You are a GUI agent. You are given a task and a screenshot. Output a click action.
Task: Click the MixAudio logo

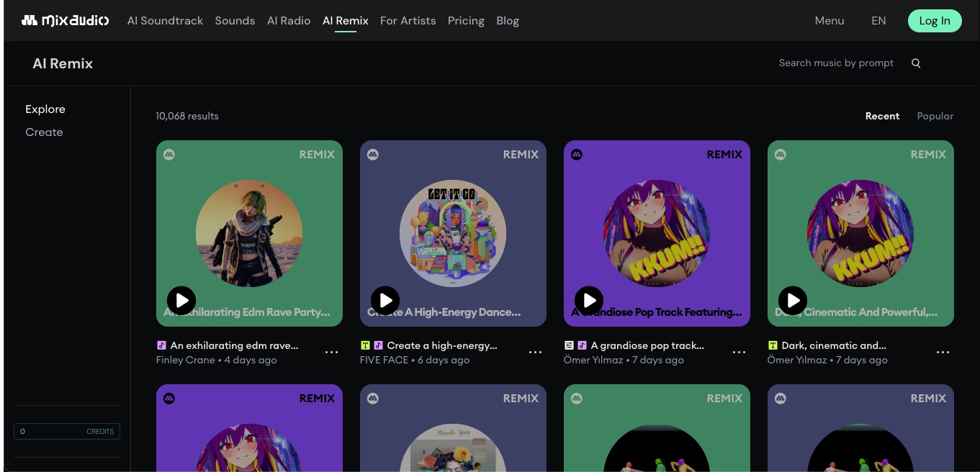coord(65,20)
